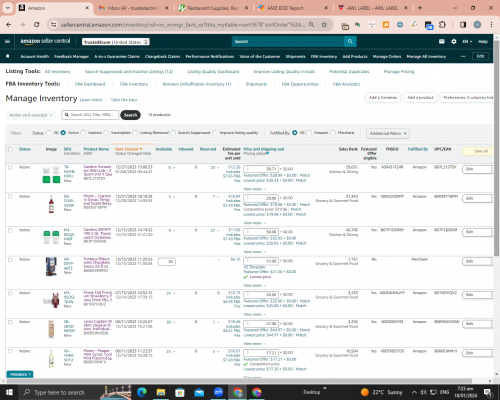Screen dimensions: 500x400
Task: Open the FBA Dashboard link
Action: click(90, 84)
